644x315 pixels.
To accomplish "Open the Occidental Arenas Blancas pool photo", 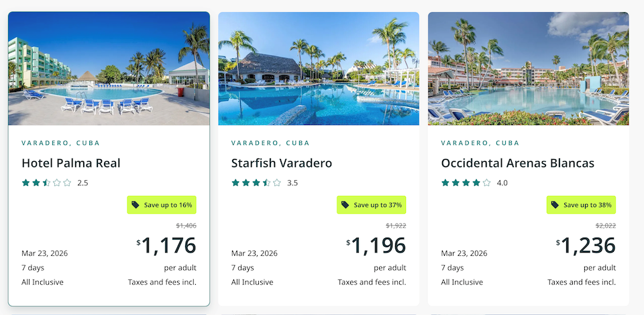I will (529, 69).
